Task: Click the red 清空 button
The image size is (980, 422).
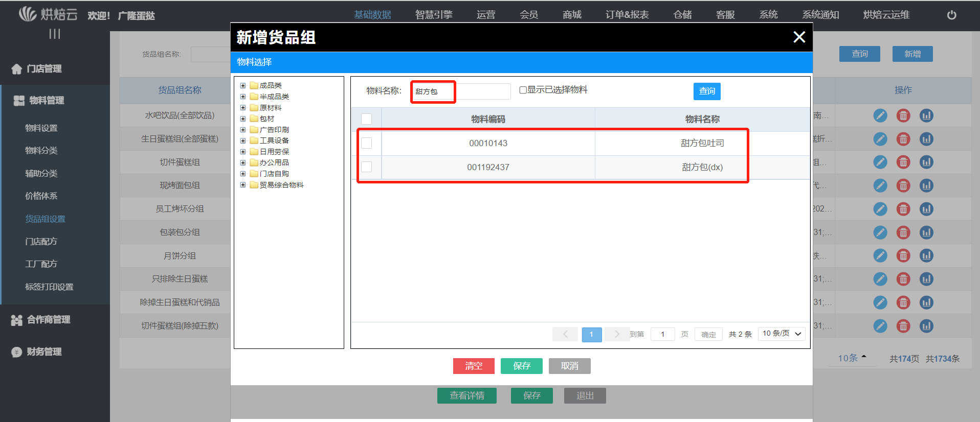Action: [x=473, y=366]
